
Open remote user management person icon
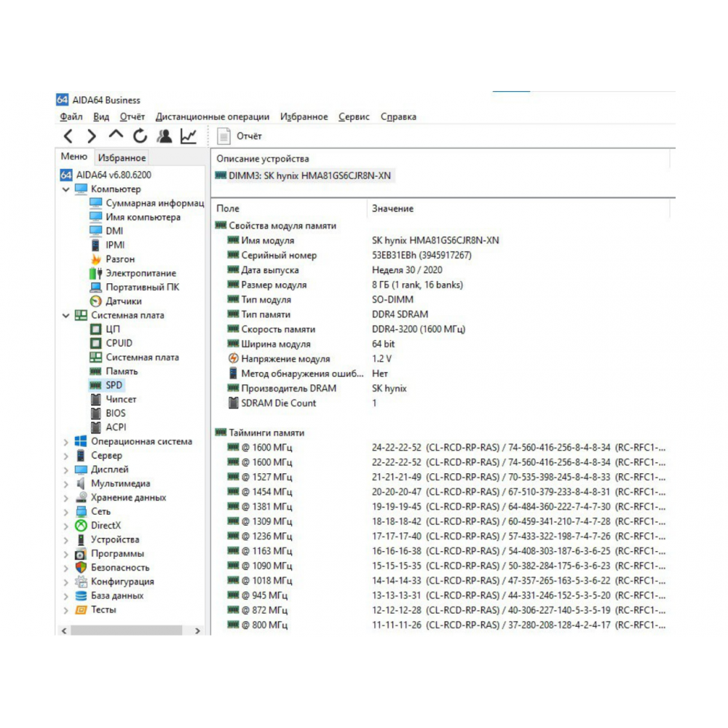click(165, 136)
